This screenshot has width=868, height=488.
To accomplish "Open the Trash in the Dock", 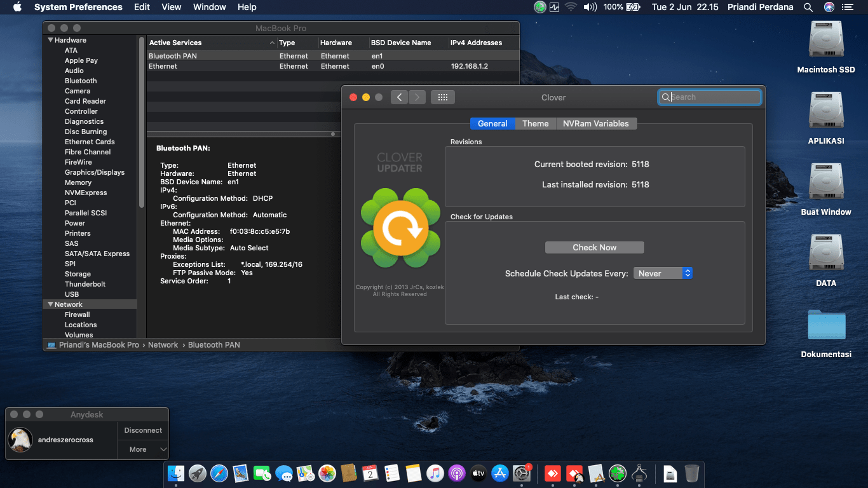I will click(x=692, y=473).
